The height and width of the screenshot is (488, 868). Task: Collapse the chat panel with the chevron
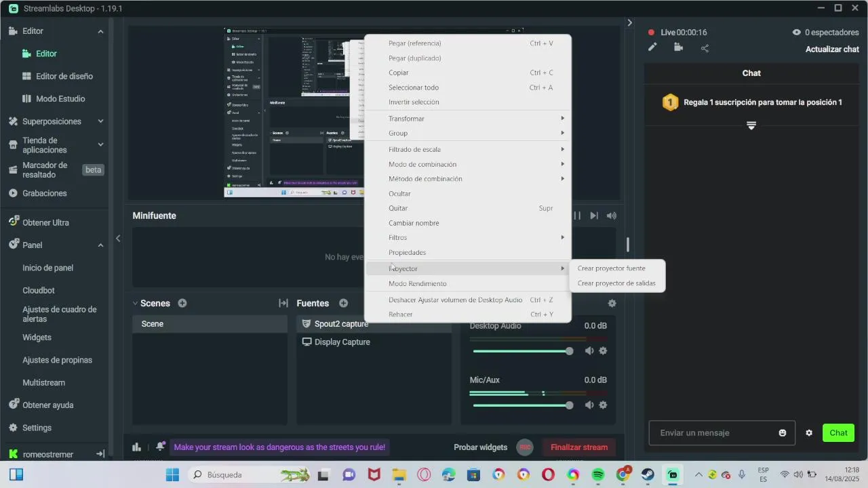coord(629,23)
